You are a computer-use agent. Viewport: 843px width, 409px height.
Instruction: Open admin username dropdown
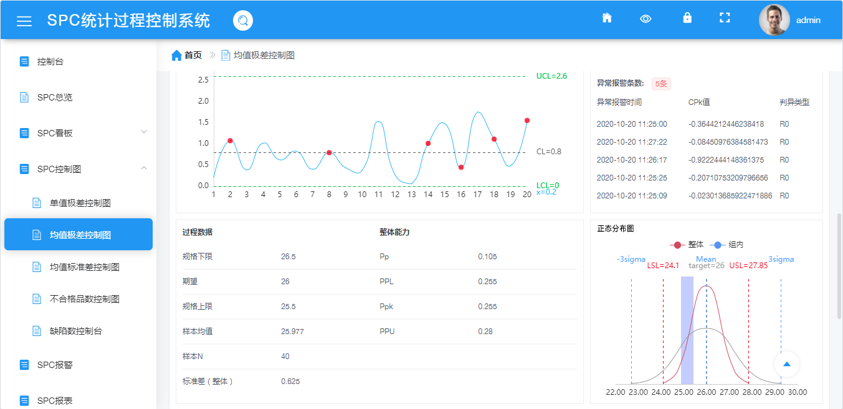[809, 20]
